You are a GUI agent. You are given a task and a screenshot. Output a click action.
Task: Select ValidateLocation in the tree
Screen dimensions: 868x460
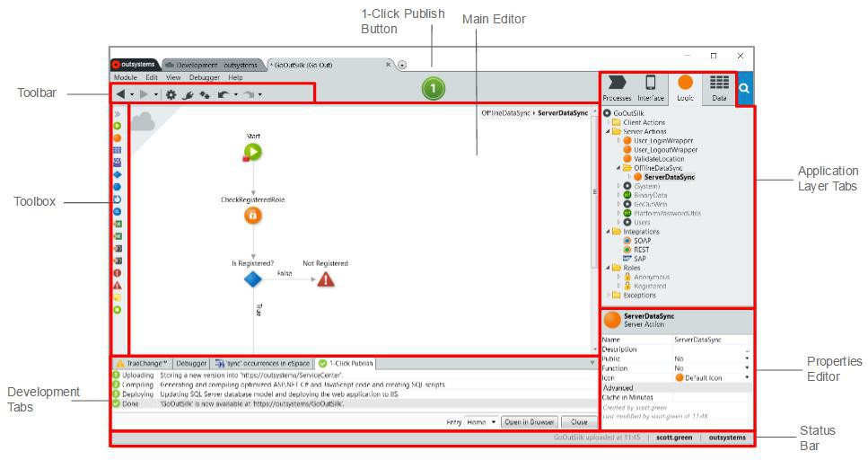659,159
